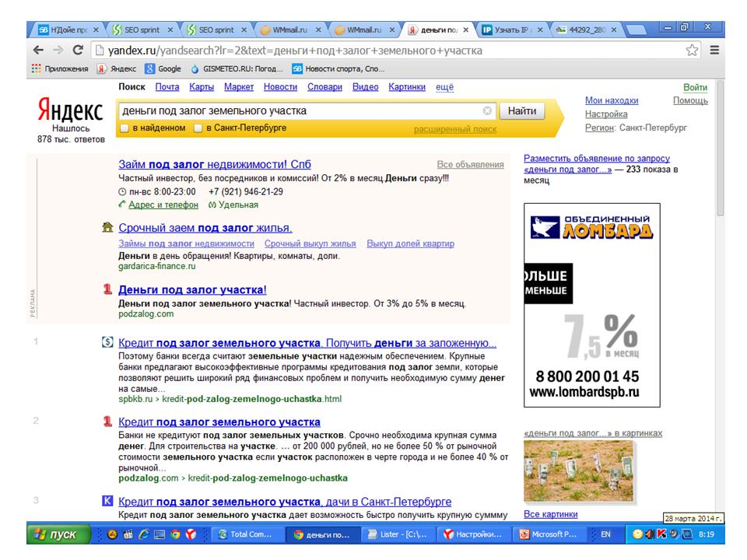Reload the page with the refresh icon
Viewport: 747px width, 560px height.
tap(78, 50)
